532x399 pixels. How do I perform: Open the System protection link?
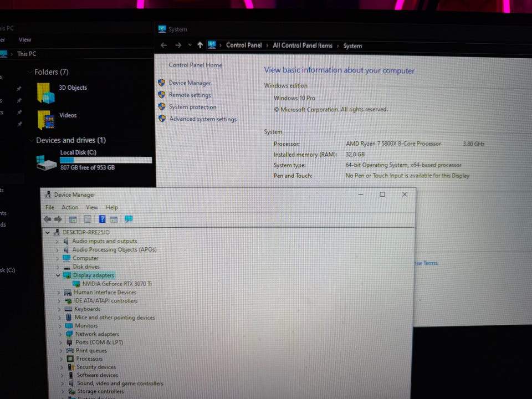[193, 107]
